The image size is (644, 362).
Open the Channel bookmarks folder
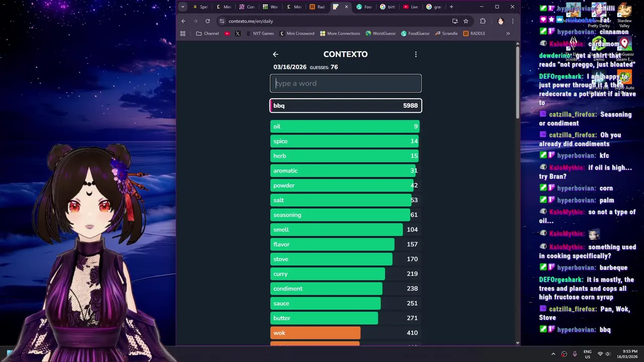tap(207, 34)
